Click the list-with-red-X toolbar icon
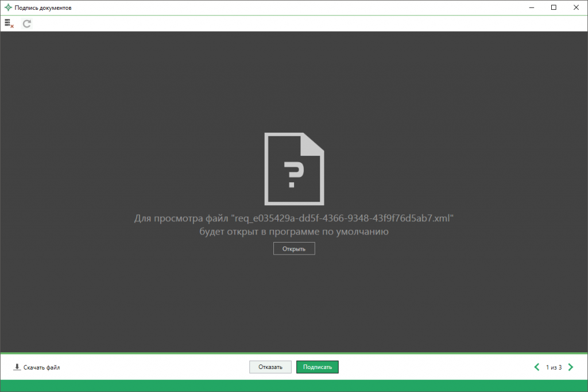 [9, 24]
